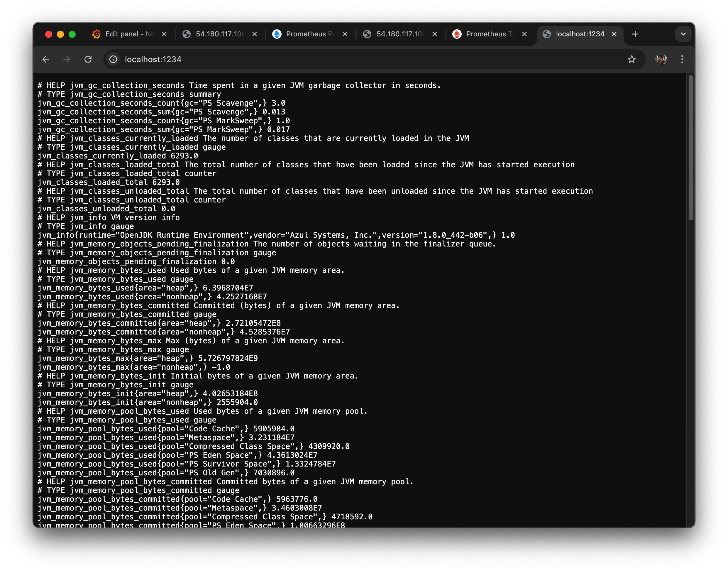Close the Prometheus Time Series tab

pyautogui.click(x=524, y=34)
